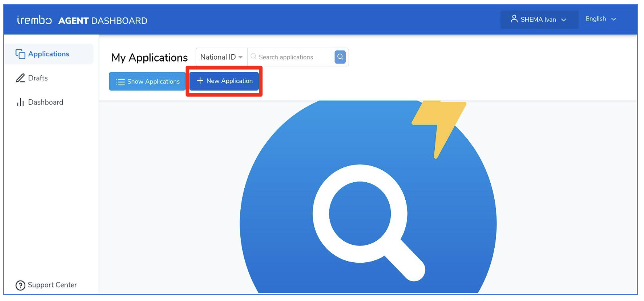The width and height of the screenshot is (644, 301).
Task: Click the large search illustration graphic
Action: pos(368,197)
